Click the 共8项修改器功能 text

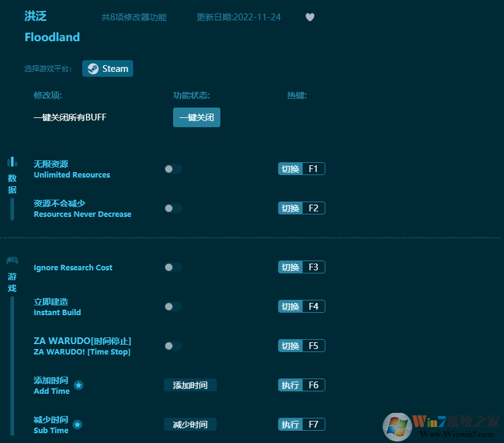134,17
